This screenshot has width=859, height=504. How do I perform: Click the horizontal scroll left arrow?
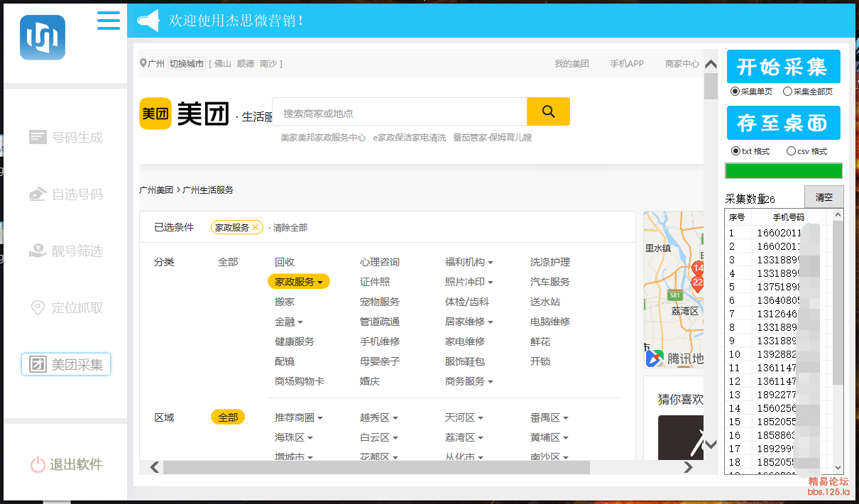[154, 467]
